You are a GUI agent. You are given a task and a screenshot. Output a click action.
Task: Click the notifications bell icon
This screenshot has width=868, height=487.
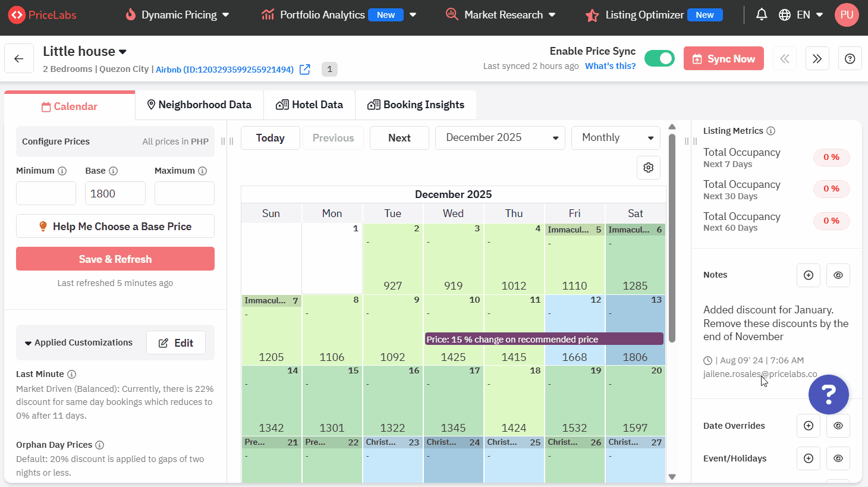[761, 15]
